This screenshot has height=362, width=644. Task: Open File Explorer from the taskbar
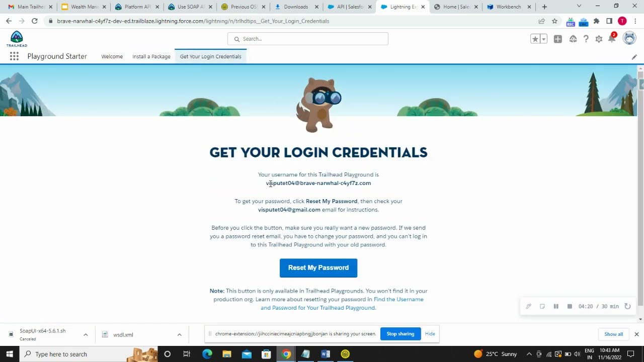tap(226, 354)
